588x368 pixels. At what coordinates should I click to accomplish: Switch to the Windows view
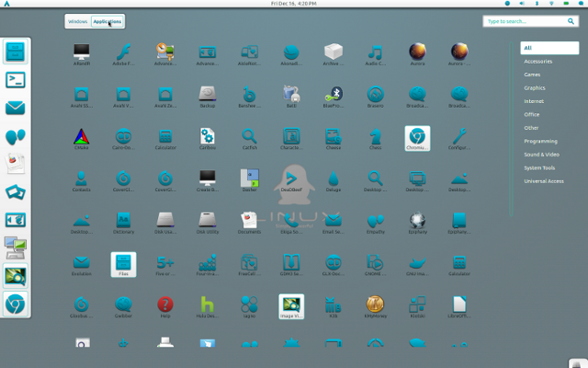(x=77, y=21)
